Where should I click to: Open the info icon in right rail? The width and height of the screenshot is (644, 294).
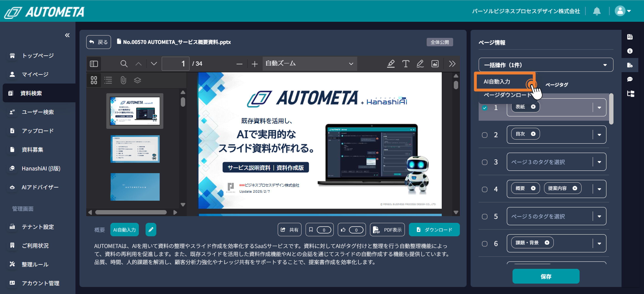point(630,51)
